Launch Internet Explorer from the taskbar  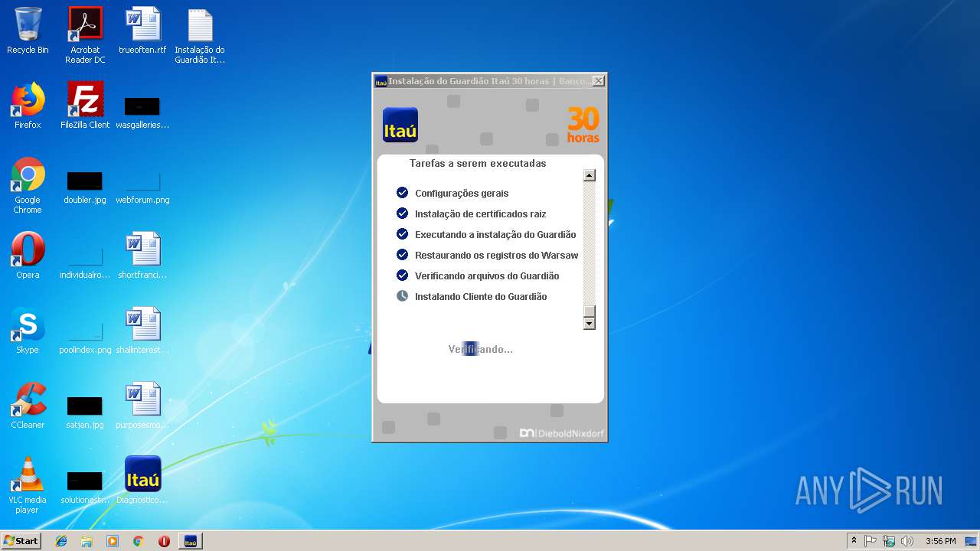click(61, 541)
